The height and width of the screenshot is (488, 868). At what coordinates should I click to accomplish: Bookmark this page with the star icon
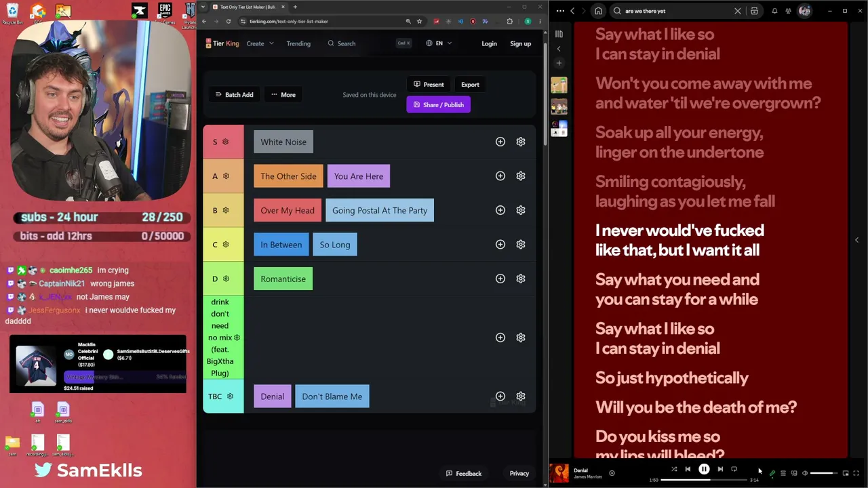[419, 21]
